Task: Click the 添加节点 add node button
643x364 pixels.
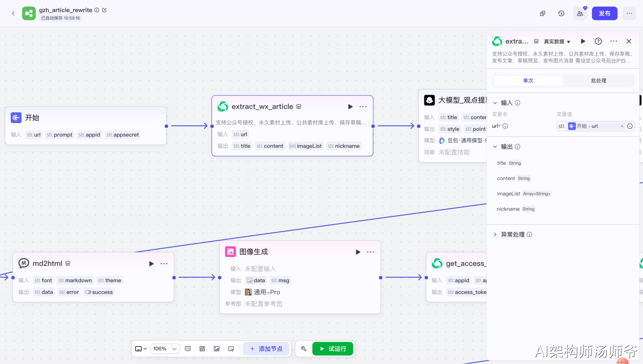Action: coord(266,349)
